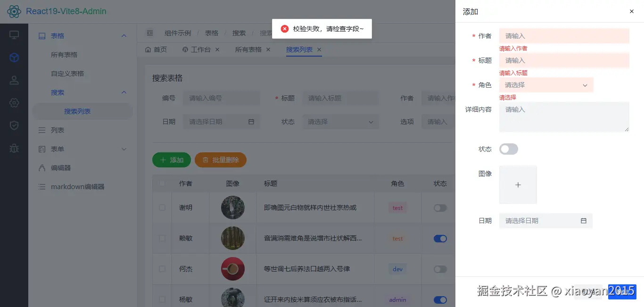Click the markdown编辑器 menu icon
644x307 pixels.
tap(42, 187)
